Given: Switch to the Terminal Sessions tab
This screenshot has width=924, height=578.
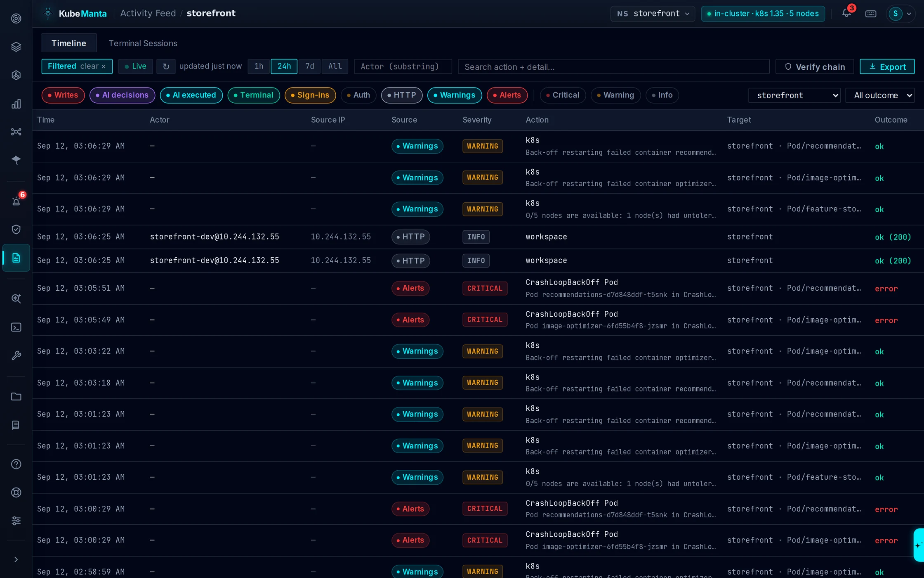Looking at the screenshot, I should pyautogui.click(x=143, y=43).
